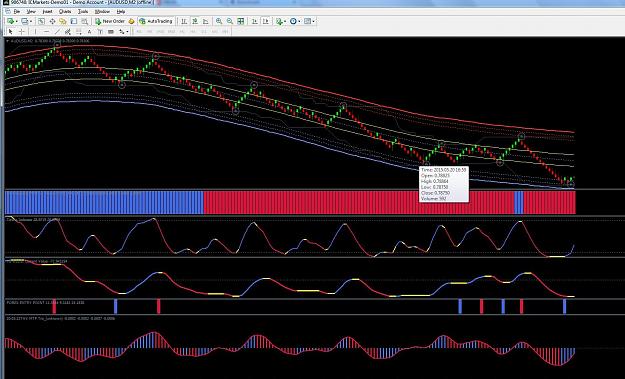Open the New Chart toolbar icon
Screen dimensions: 625x379
(x=10, y=21)
